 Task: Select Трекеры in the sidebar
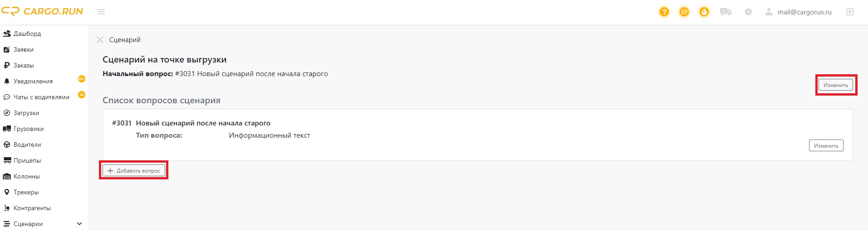(x=26, y=192)
